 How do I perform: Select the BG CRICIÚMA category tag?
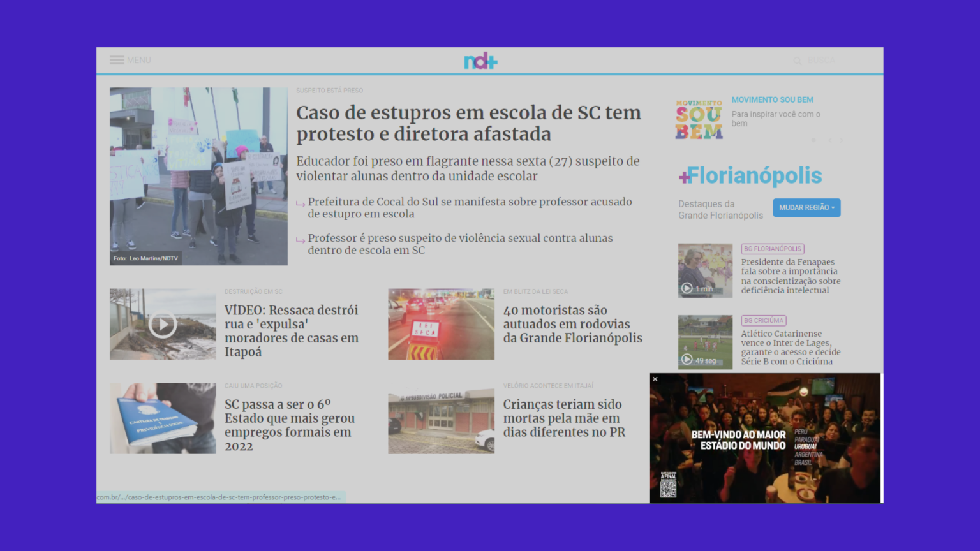tap(764, 320)
